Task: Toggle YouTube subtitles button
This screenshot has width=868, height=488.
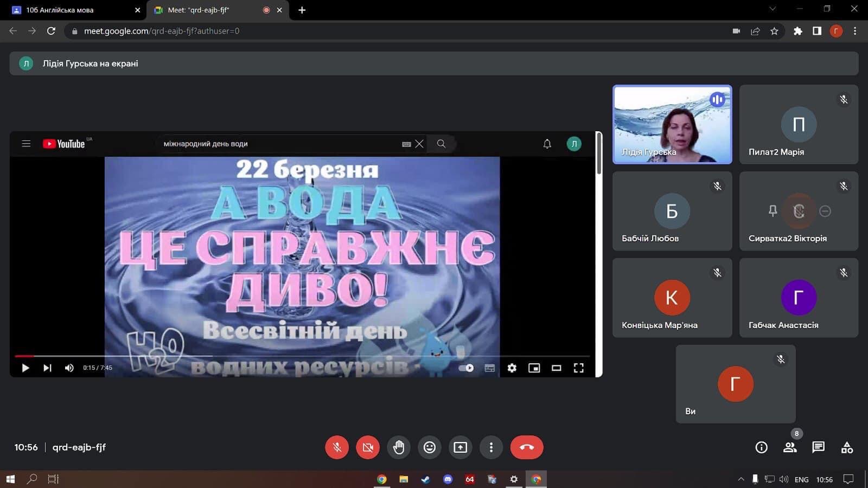Action: click(x=489, y=368)
